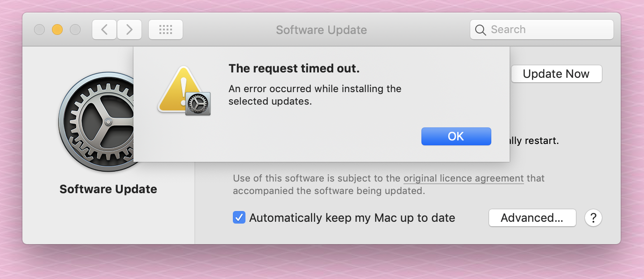Click the round help question mark button
The width and height of the screenshot is (644, 279).
click(x=593, y=218)
